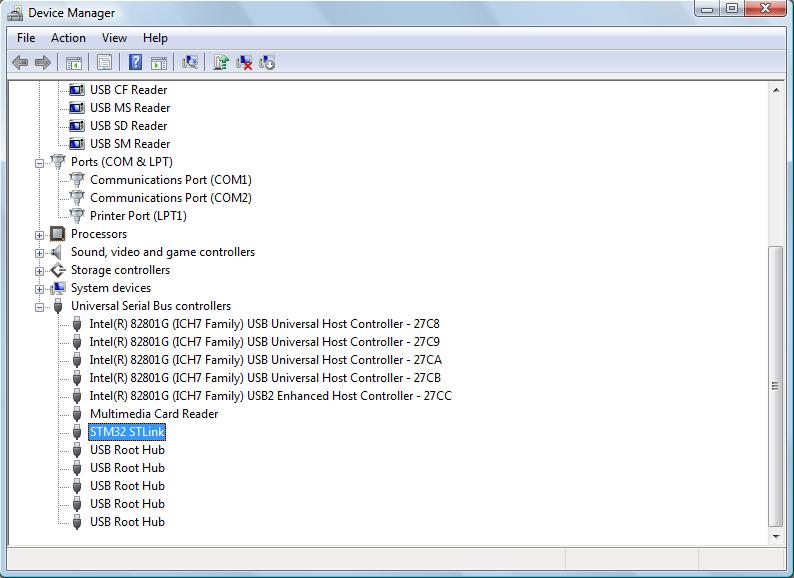Close the Device Manager window
Screen dimensions: 794x578
765,9
